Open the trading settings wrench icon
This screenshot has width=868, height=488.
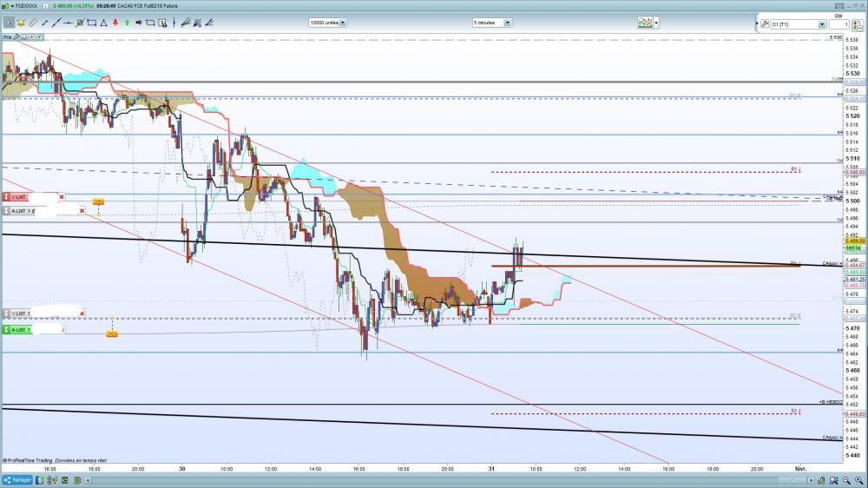click(765, 23)
